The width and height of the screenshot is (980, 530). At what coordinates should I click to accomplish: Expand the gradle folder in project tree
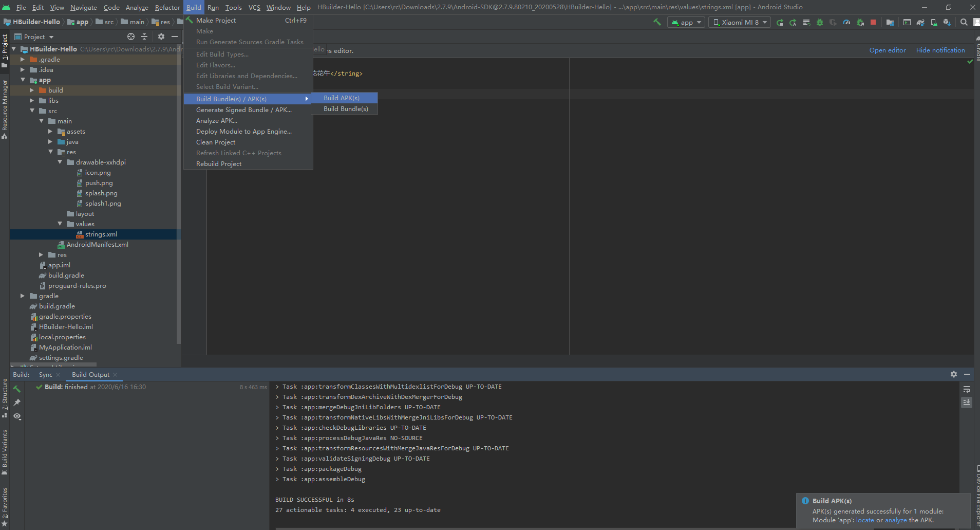click(x=23, y=296)
